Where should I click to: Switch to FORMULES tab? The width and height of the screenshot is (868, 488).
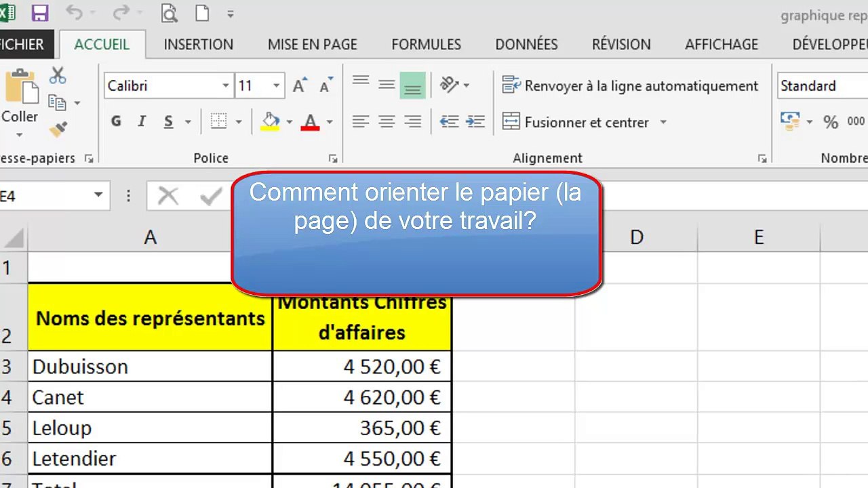pyautogui.click(x=426, y=45)
